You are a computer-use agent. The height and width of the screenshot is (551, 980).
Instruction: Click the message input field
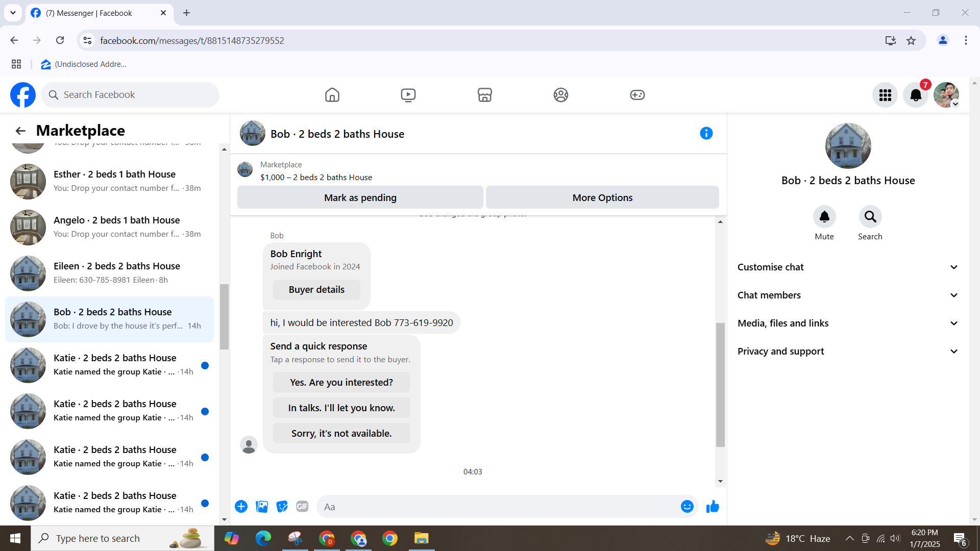coord(498,507)
